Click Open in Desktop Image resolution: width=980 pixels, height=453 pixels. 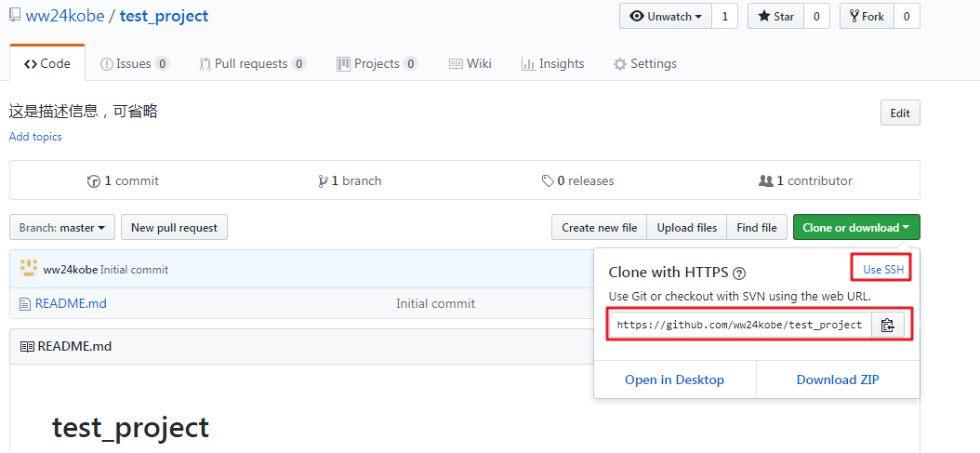click(674, 380)
